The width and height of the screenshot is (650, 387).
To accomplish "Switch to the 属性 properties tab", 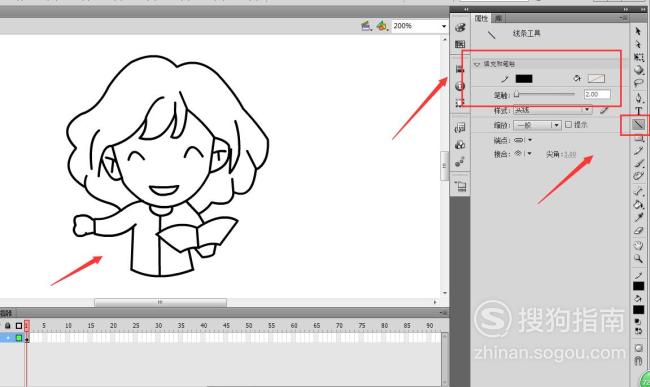I will point(481,18).
